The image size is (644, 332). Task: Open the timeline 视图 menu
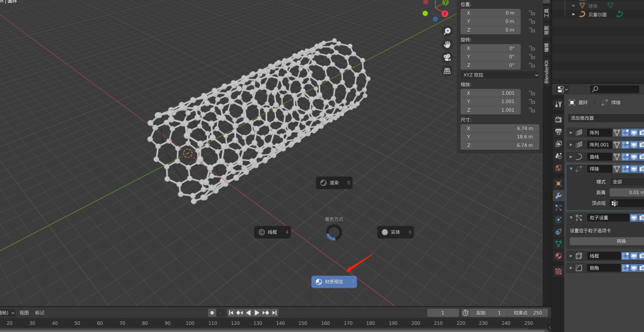[x=24, y=313]
